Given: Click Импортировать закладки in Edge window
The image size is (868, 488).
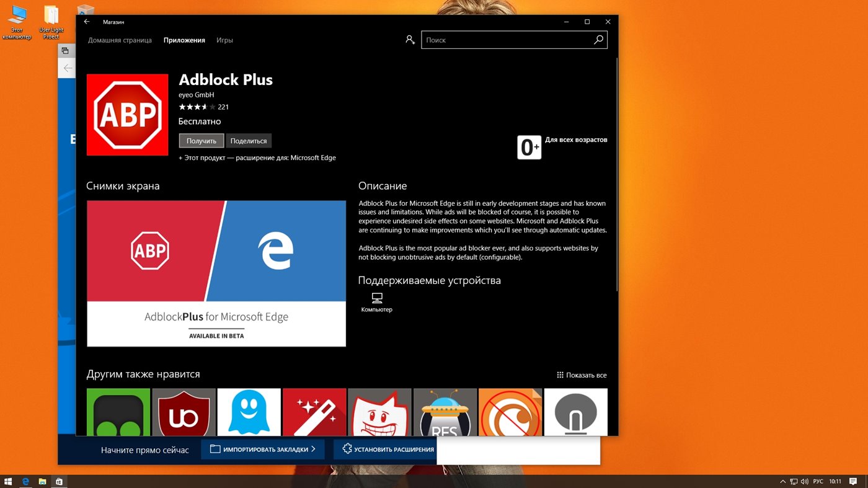Looking at the screenshot, I should point(263,449).
